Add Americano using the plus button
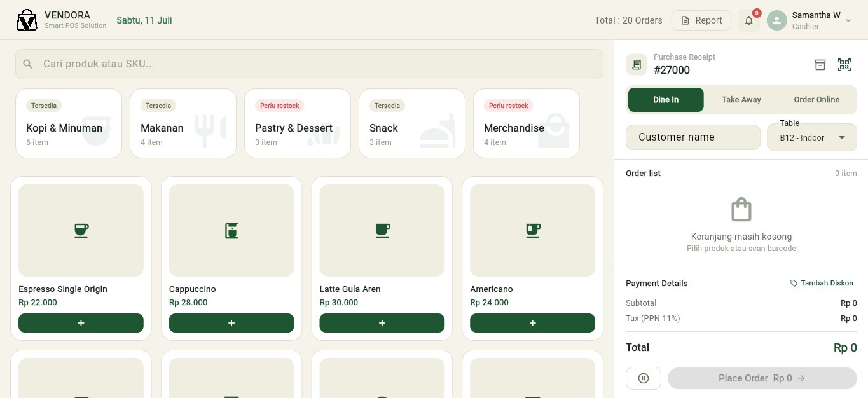Screen dimensions: 868x398 click(x=532, y=323)
